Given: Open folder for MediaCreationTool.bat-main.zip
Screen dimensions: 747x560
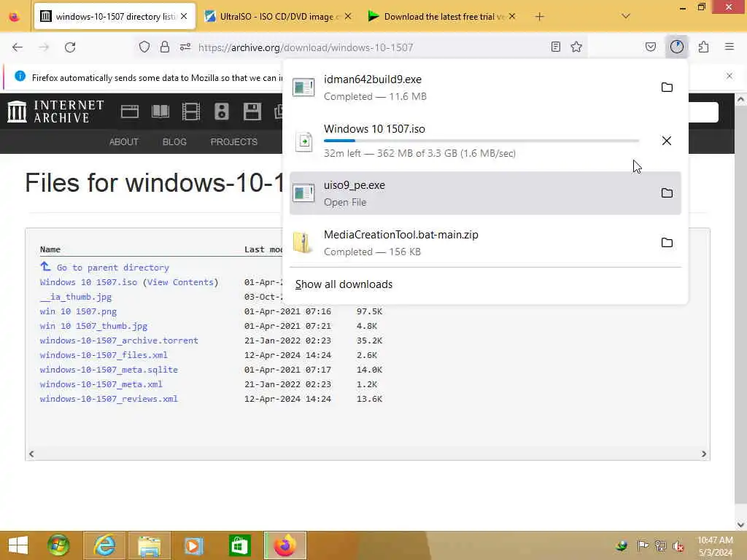Looking at the screenshot, I should 667,242.
